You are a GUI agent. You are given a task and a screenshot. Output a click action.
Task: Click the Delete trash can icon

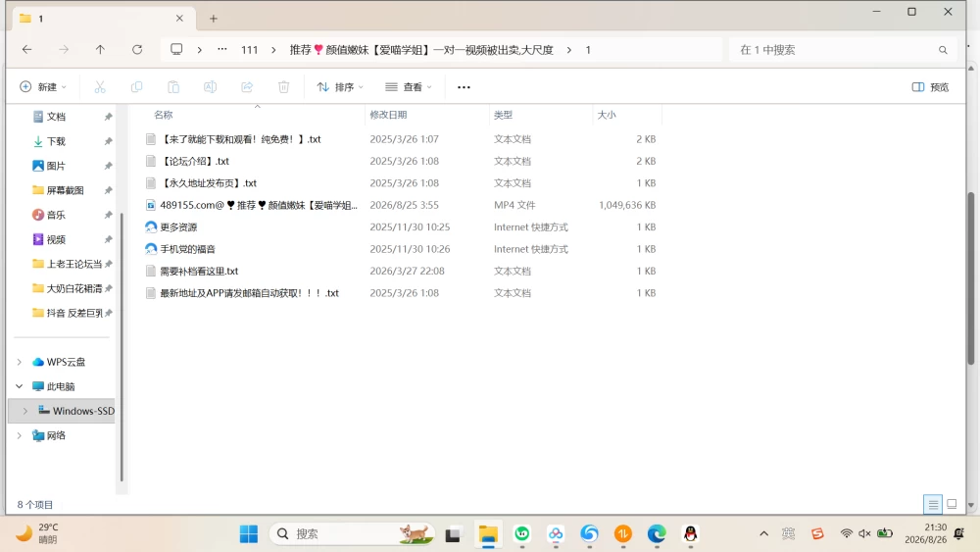(284, 87)
